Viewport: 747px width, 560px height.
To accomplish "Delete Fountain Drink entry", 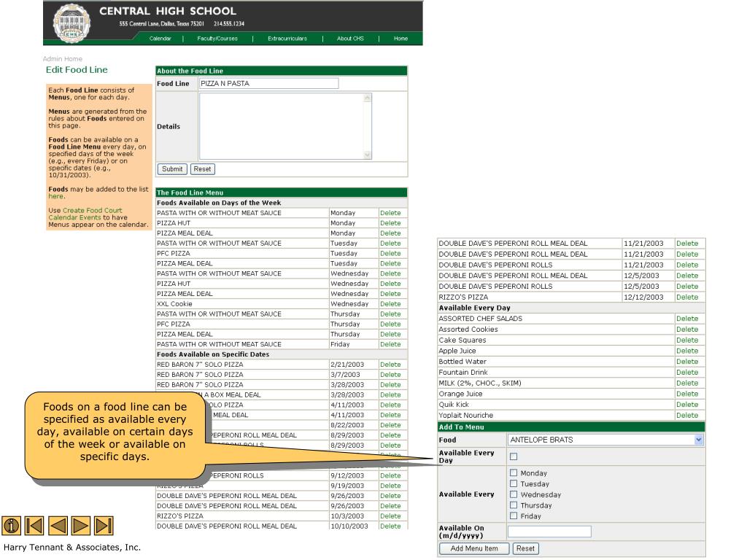I will click(687, 373).
